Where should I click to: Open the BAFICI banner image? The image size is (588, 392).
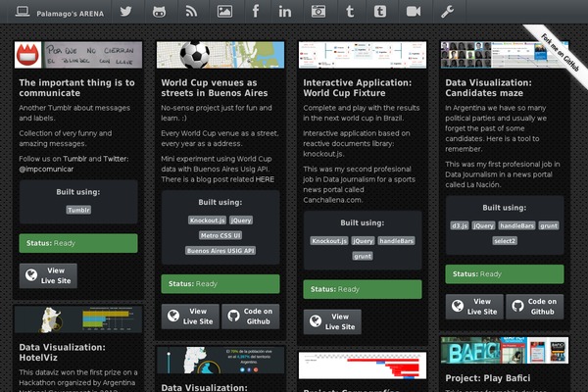coord(505,351)
